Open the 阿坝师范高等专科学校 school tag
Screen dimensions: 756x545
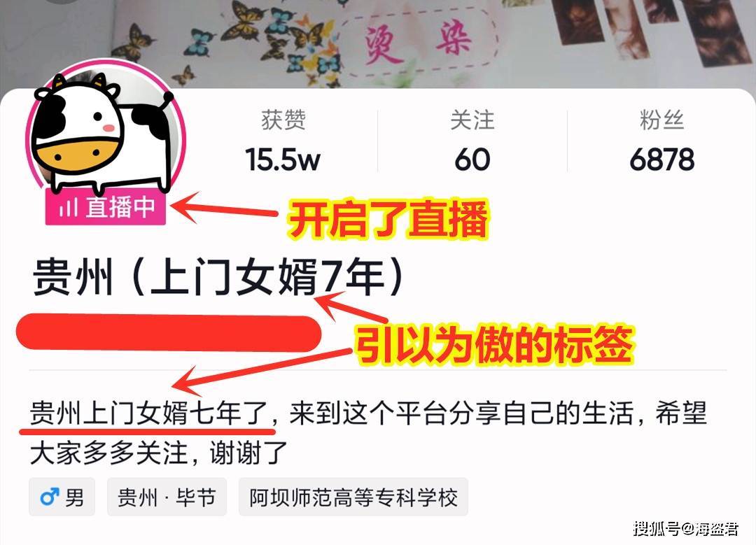coord(353,497)
